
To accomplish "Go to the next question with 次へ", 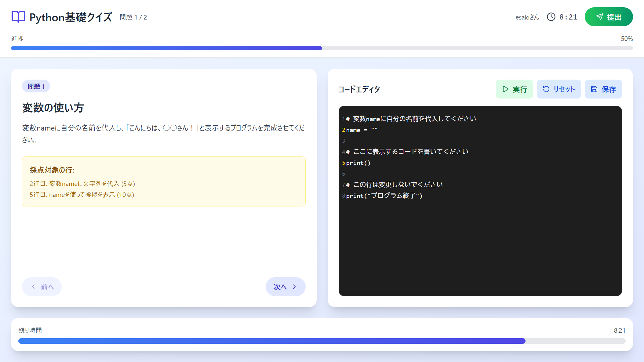I will 285,287.
